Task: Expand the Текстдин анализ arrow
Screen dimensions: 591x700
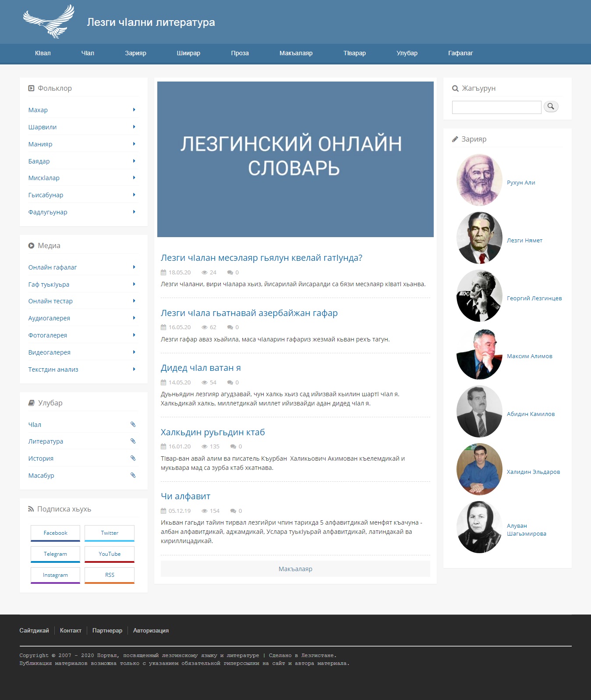Action: pyautogui.click(x=134, y=370)
